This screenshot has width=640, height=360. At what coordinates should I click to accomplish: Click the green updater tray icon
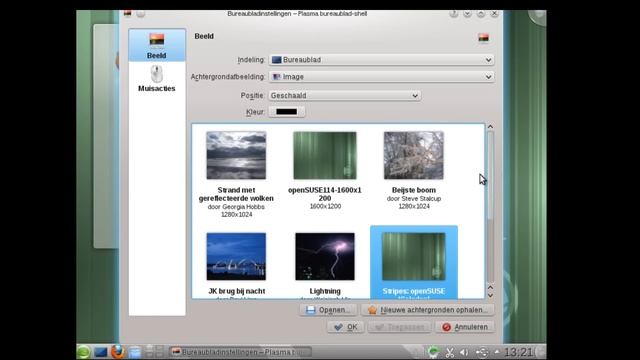tap(433, 352)
